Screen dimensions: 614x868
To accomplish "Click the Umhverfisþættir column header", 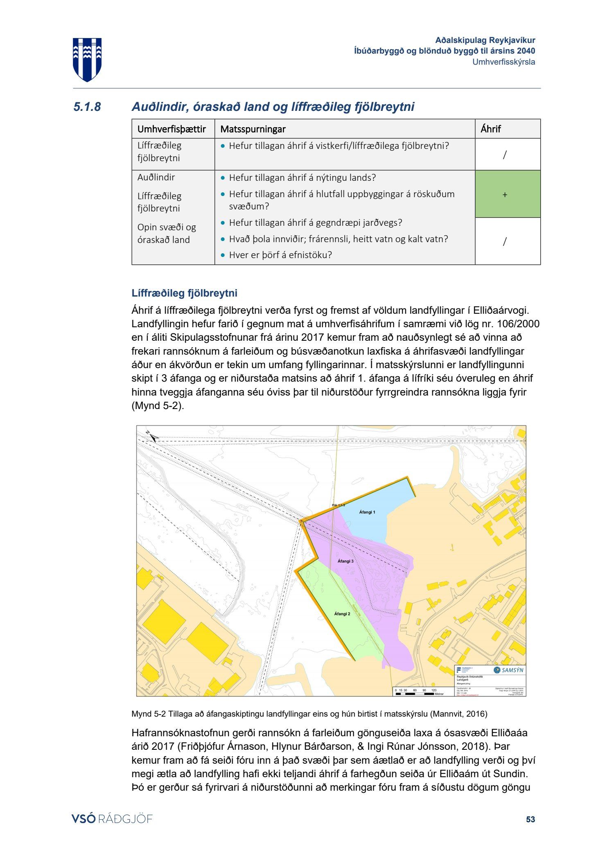I will (x=172, y=129).
